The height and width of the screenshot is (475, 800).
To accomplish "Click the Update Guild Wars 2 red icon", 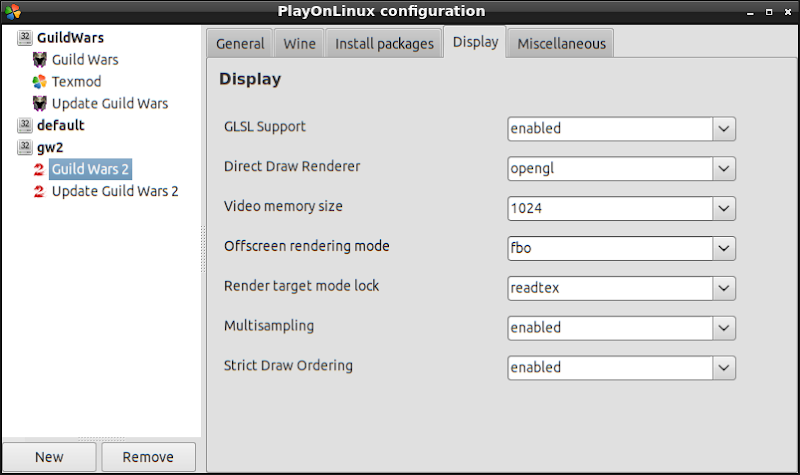I will 39,191.
